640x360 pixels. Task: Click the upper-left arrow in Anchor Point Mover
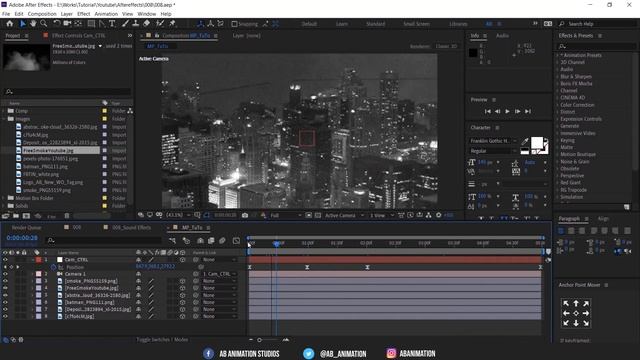point(566,303)
